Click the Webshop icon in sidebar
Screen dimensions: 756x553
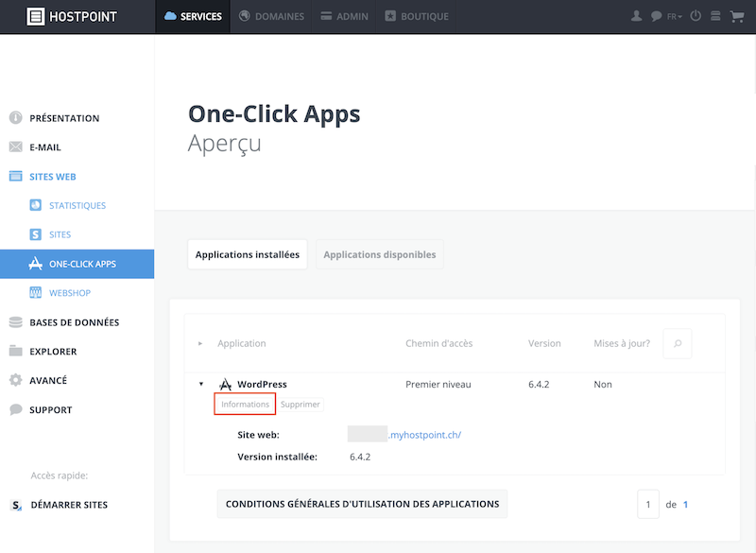click(x=35, y=293)
